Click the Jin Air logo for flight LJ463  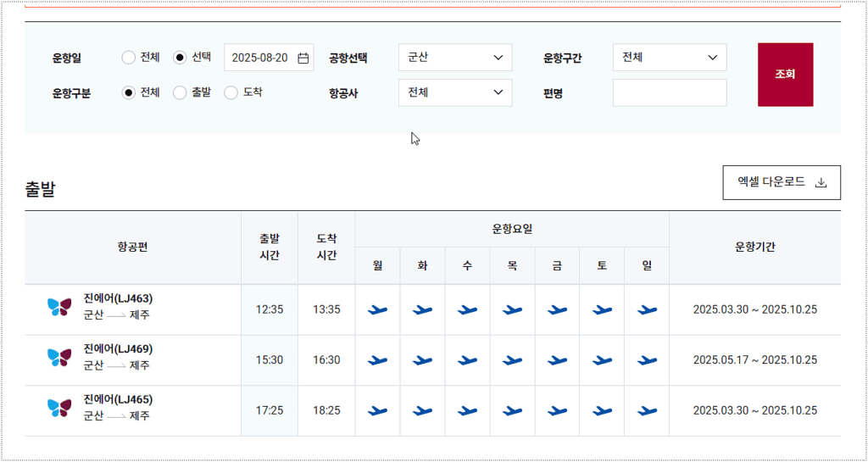pyautogui.click(x=59, y=307)
